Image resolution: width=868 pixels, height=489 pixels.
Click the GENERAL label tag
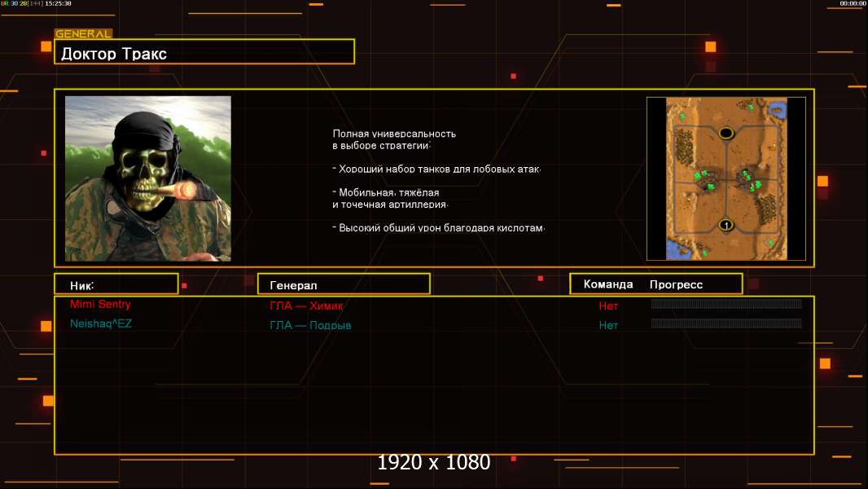pos(83,33)
